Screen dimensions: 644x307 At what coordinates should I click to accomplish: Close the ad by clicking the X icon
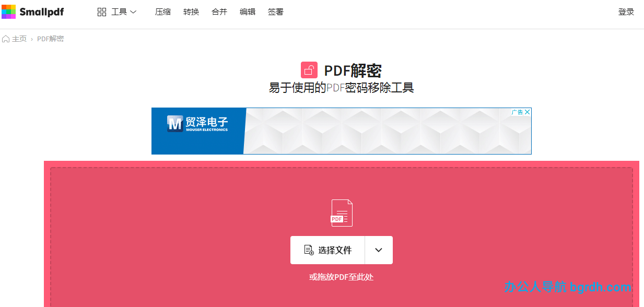pos(528,112)
